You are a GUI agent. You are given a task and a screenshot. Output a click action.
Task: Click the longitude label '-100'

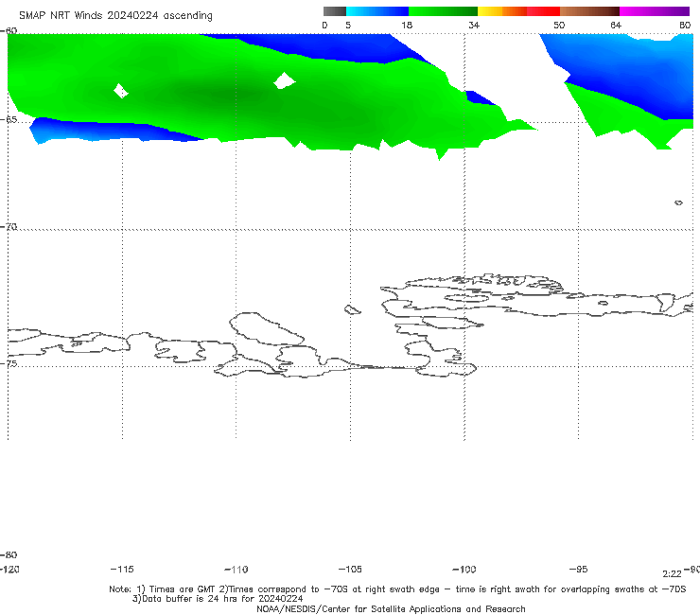click(x=464, y=569)
